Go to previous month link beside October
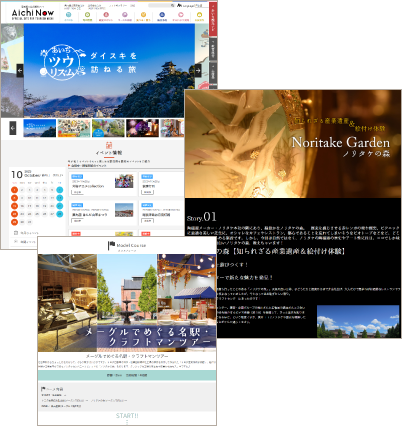402x426 pixels. coord(45,175)
